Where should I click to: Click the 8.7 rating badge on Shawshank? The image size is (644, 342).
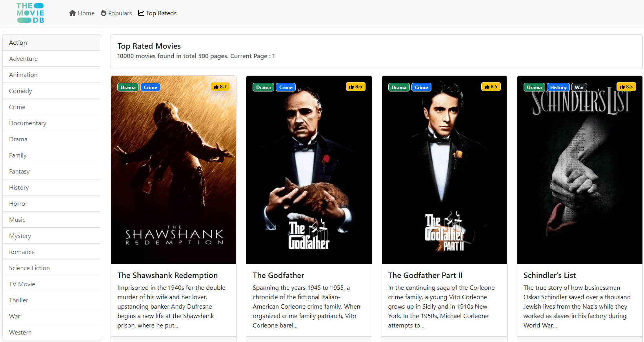pyautogui.click(x=220, y=87)
